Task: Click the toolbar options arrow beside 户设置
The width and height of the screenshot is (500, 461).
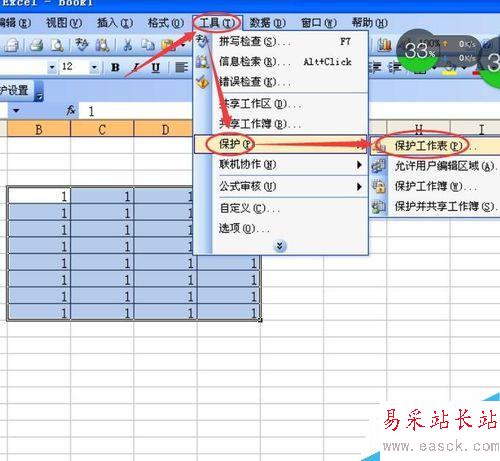Action: pyautogui.click(x=39, y=91)
